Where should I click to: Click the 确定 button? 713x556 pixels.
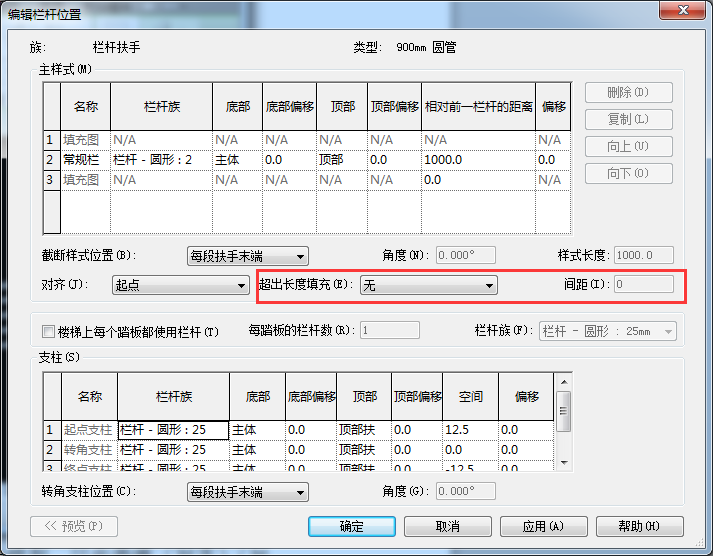pos(352,526)
